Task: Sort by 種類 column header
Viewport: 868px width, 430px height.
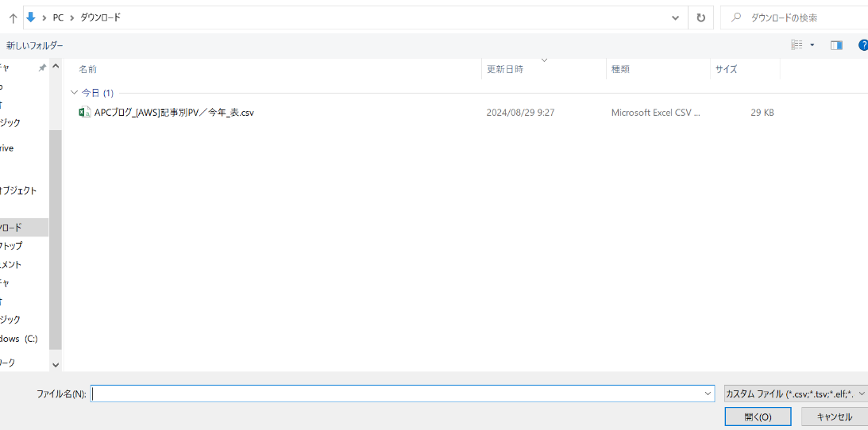Action: point(620,69)
